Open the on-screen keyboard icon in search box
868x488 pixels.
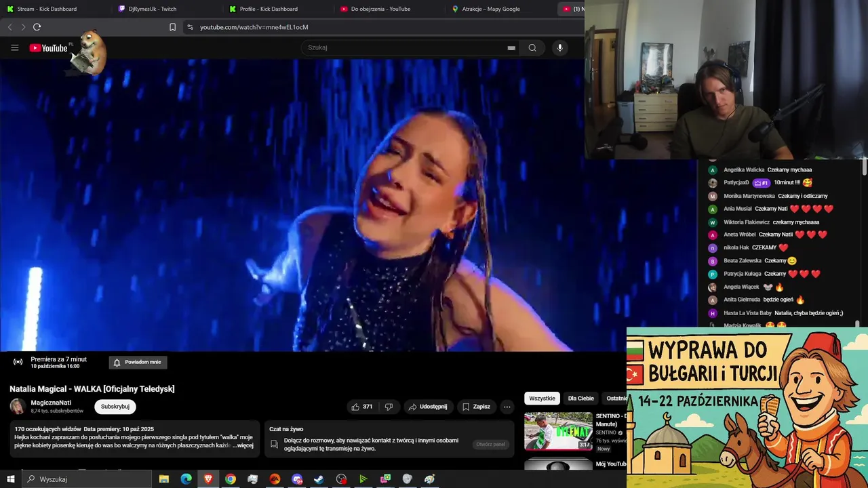(x=511, y=48)
